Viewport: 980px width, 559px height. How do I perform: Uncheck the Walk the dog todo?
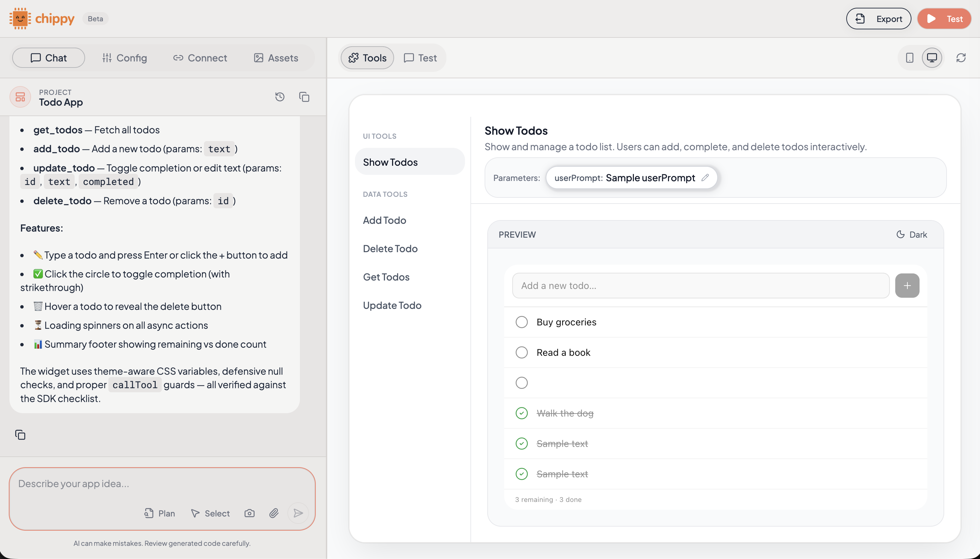point(521,413)
